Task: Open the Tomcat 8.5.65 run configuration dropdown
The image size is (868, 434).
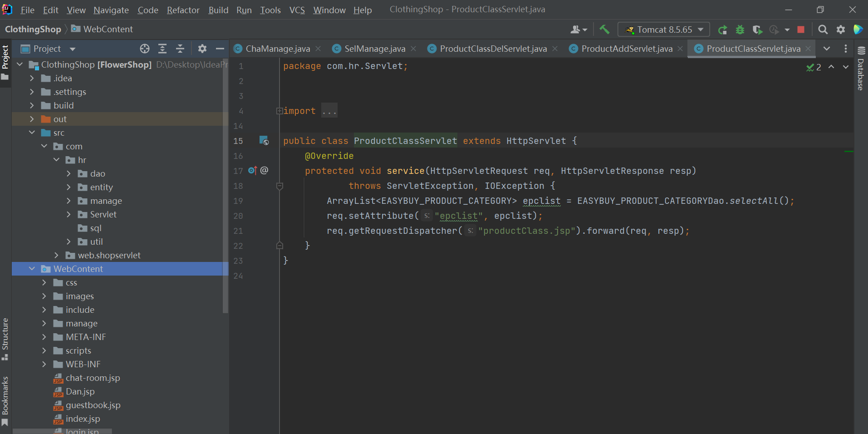Action: click(663, 30)
